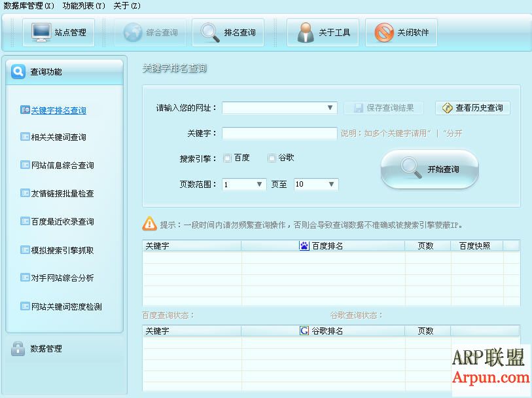Open 关键字排名查询 in the sidebar
This screenshot has width=532, height=398.
[x=57, y=110]
